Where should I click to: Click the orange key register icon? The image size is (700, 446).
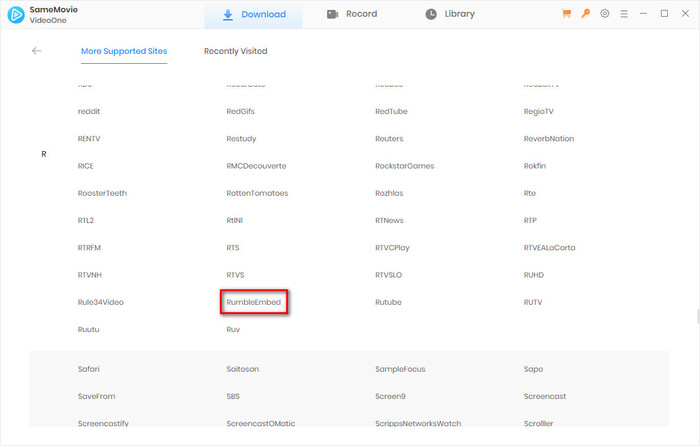coord(586,14)
